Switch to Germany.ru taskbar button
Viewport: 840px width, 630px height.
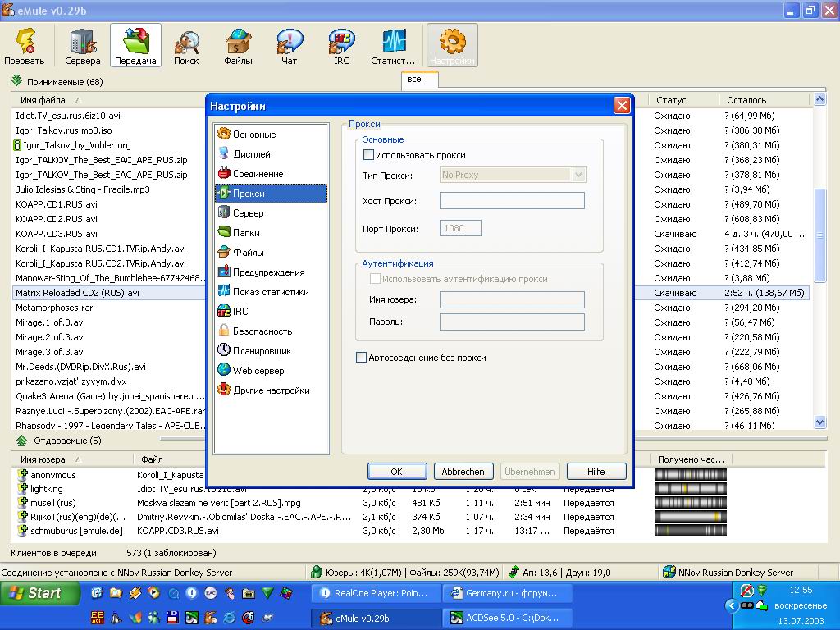(x=507, y=593)
